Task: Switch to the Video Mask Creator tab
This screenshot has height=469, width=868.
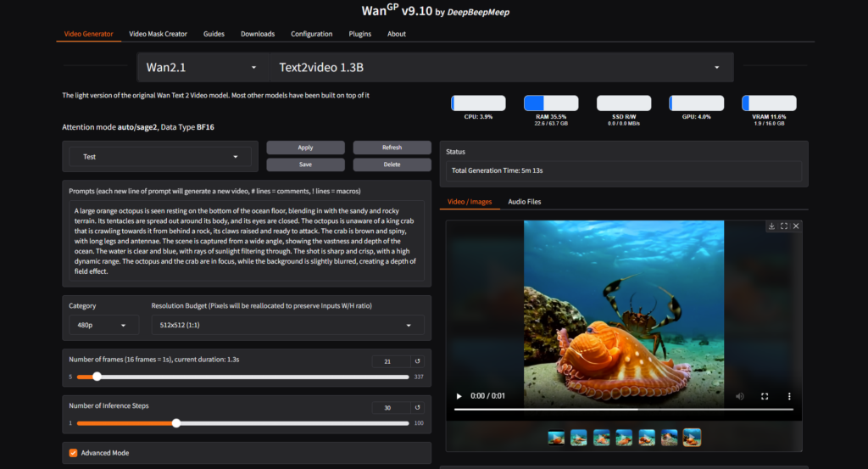Action: (x=158, y=34)
